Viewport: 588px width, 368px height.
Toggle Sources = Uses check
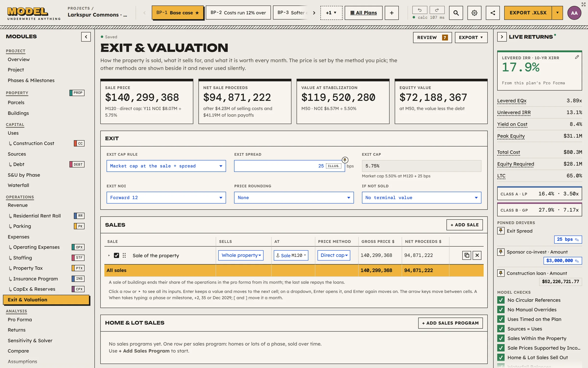point(501,329)
